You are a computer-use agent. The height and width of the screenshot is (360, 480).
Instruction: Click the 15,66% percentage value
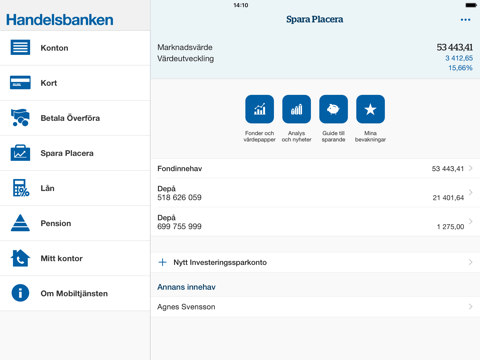460,68
